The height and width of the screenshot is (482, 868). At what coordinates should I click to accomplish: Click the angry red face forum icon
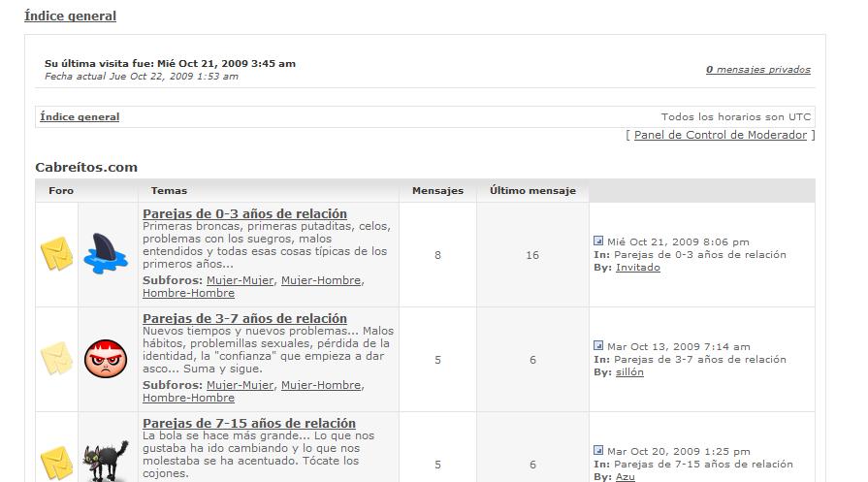click(106, 359)
